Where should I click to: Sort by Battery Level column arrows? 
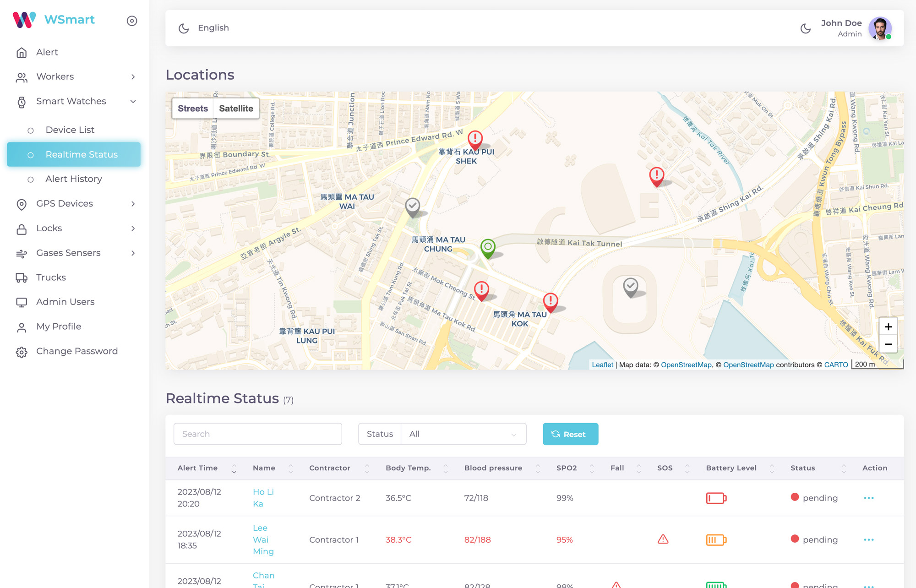point(772,468)
